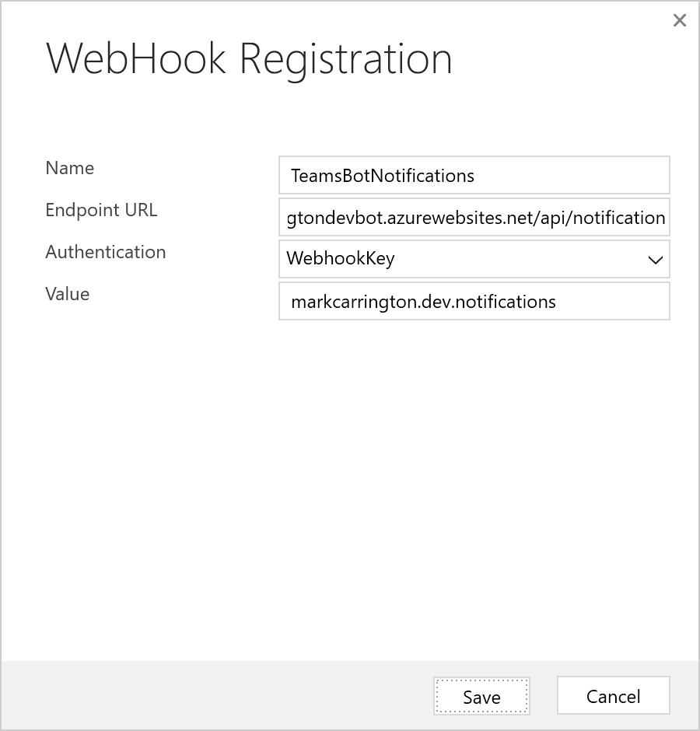Click the WebHook Registration heading text
The width and height of the screenshot is (700, 731).
tap(249, 59)
